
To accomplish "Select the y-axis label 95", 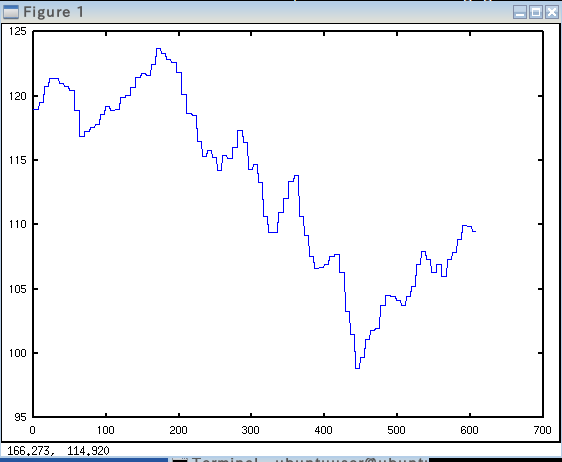I will click(20, 417).
